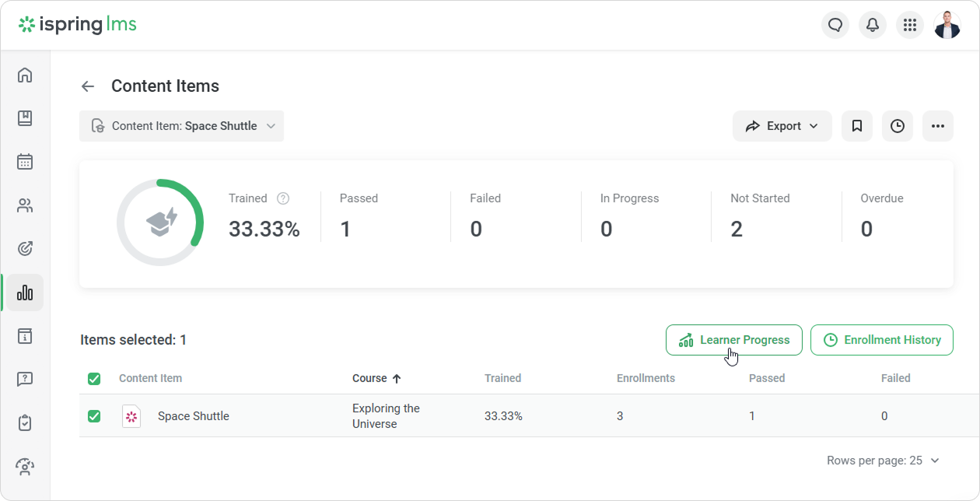Toggle the select-all checkbox in header
Screen dimensions: 980x501
[x=94, y=379]
